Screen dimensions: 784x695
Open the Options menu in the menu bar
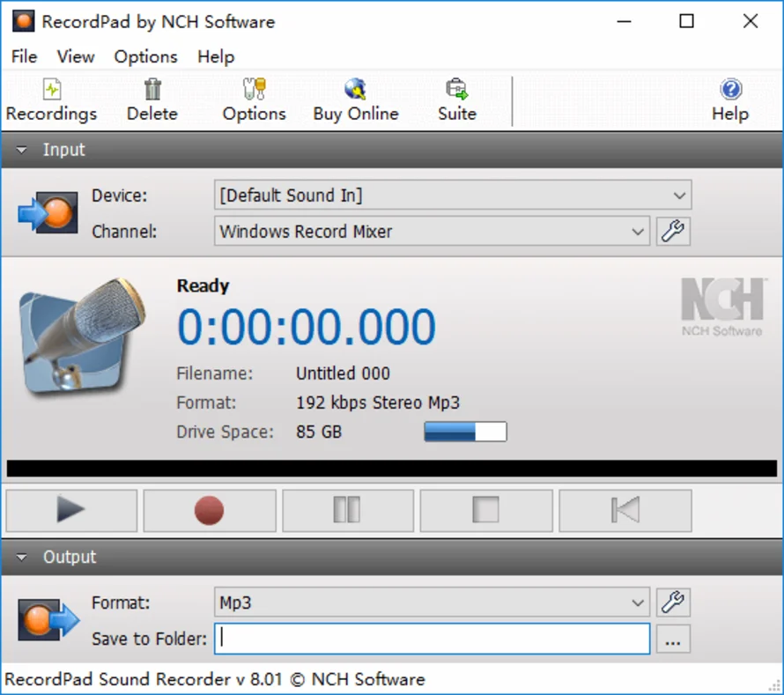(145, 56)
